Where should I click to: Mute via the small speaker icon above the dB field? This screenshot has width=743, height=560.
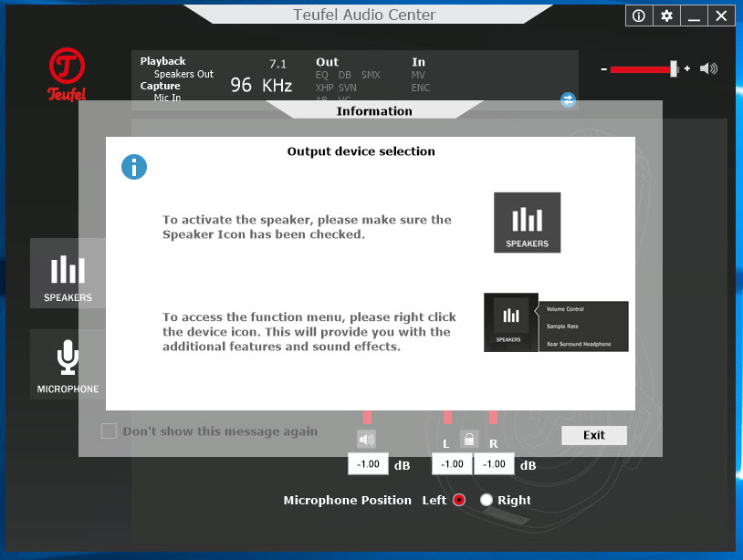tap(366, 440)
